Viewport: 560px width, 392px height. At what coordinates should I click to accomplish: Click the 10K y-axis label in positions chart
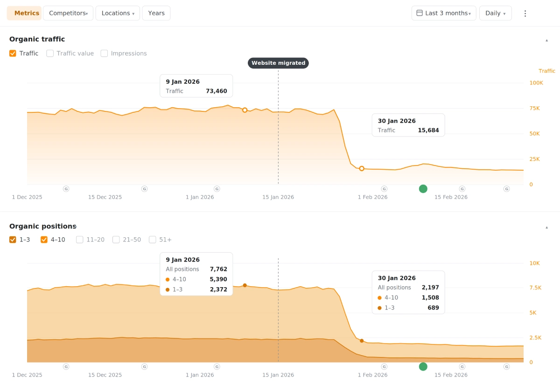coord(534,263)
